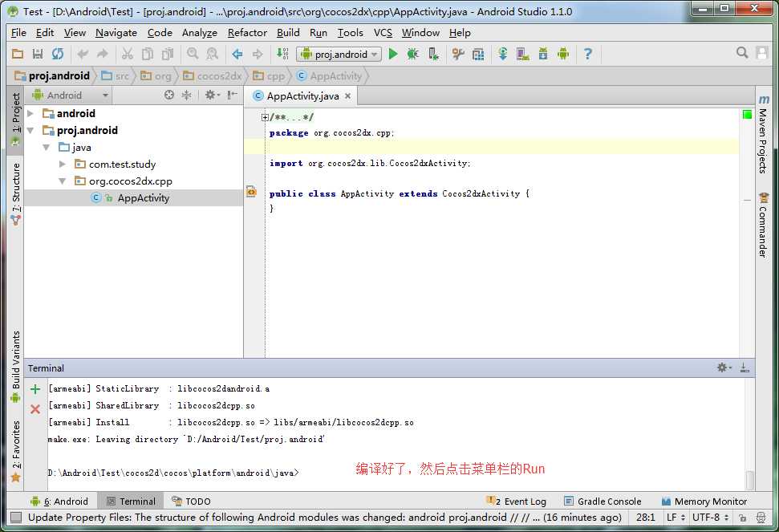Open the Android project view dropdown
Viewport: 779px width, 532px height.
(x=70, y=95)
